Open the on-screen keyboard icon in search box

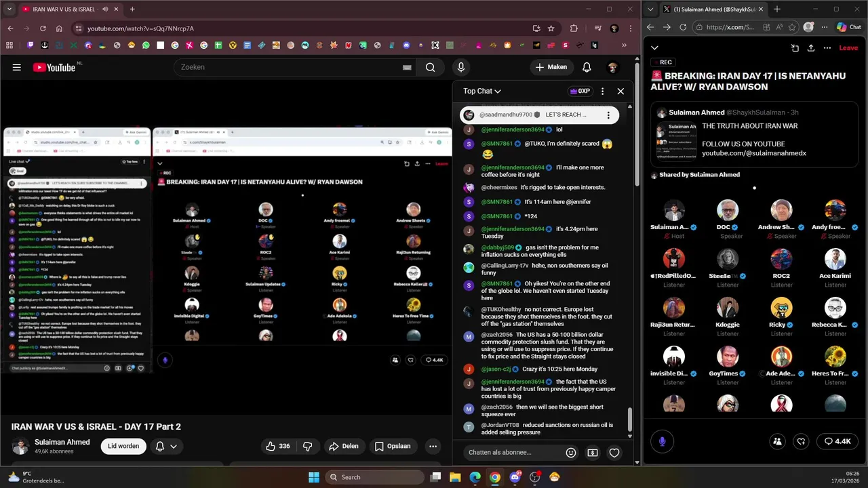click(407, 67)
